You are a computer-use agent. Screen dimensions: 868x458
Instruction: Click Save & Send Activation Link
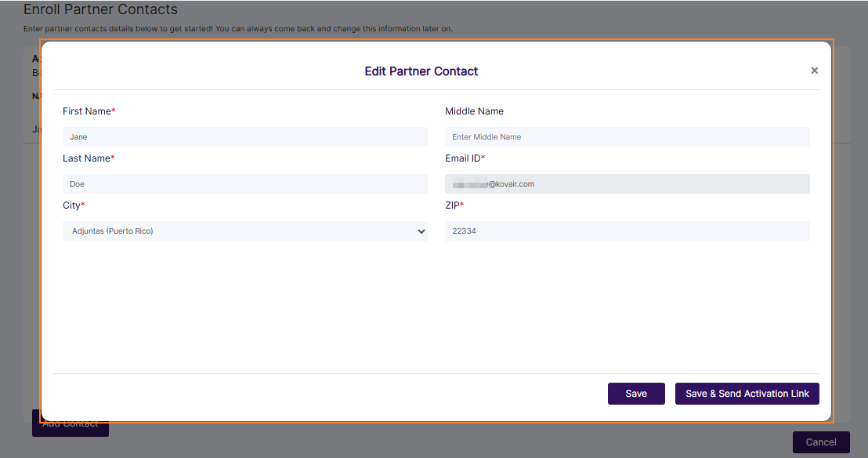point(747,394)
